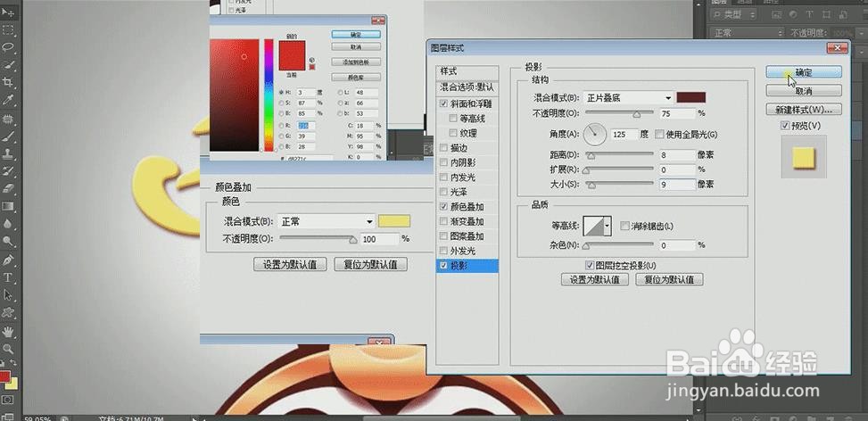Viewport: 868px width, 421px height.
Task: Select the Brush tool
Action: click(x=8, y=136)
